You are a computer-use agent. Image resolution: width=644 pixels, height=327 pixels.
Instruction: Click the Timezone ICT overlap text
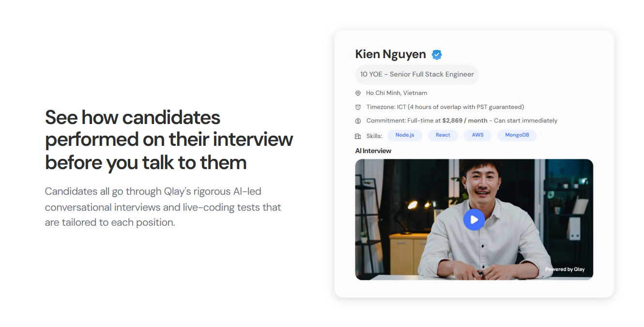click(445, 107)
